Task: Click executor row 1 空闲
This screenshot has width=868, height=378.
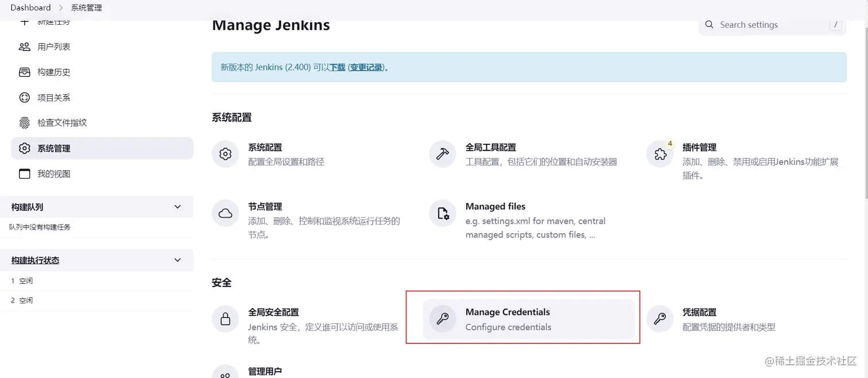Action: pyautogui.click(x=97, y=281)
